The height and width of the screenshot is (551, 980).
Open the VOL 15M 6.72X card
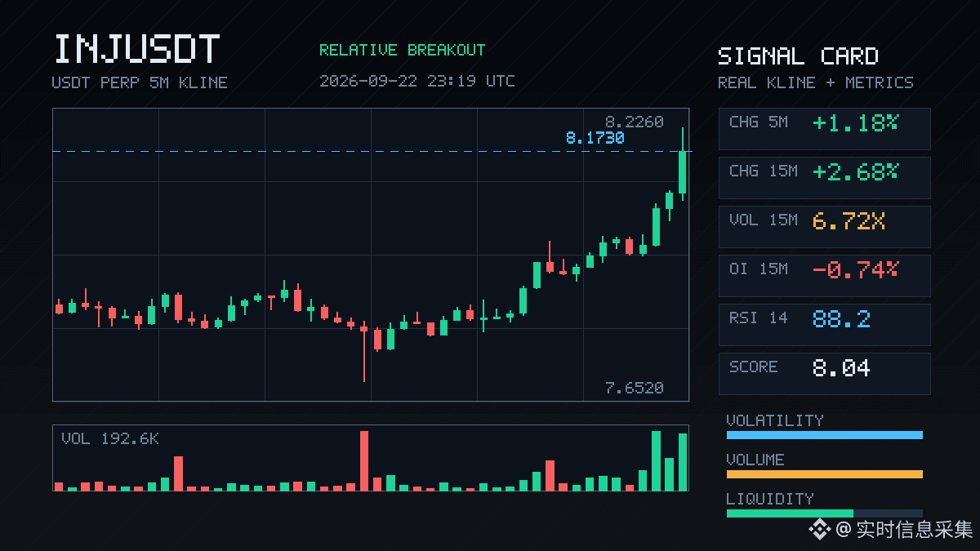pyautogui.click(x=824, y=226)
